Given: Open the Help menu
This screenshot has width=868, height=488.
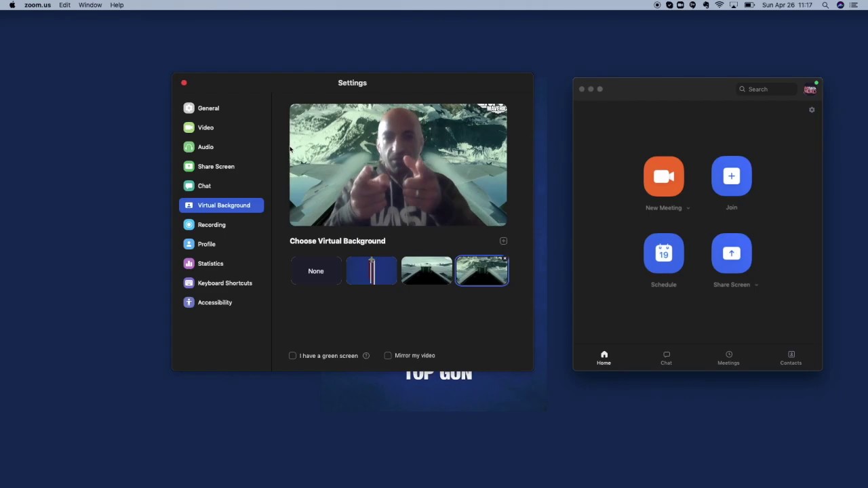Looking at the screenshot, I should [x=117, y=5].
